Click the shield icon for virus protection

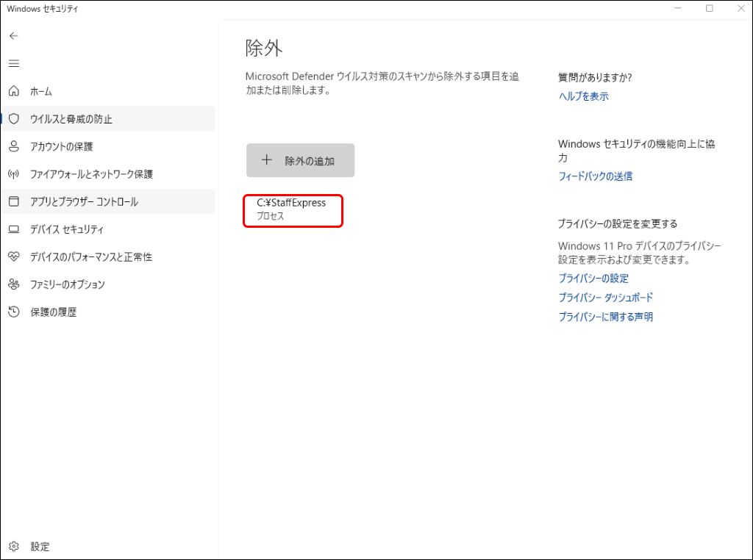[14, 118]
